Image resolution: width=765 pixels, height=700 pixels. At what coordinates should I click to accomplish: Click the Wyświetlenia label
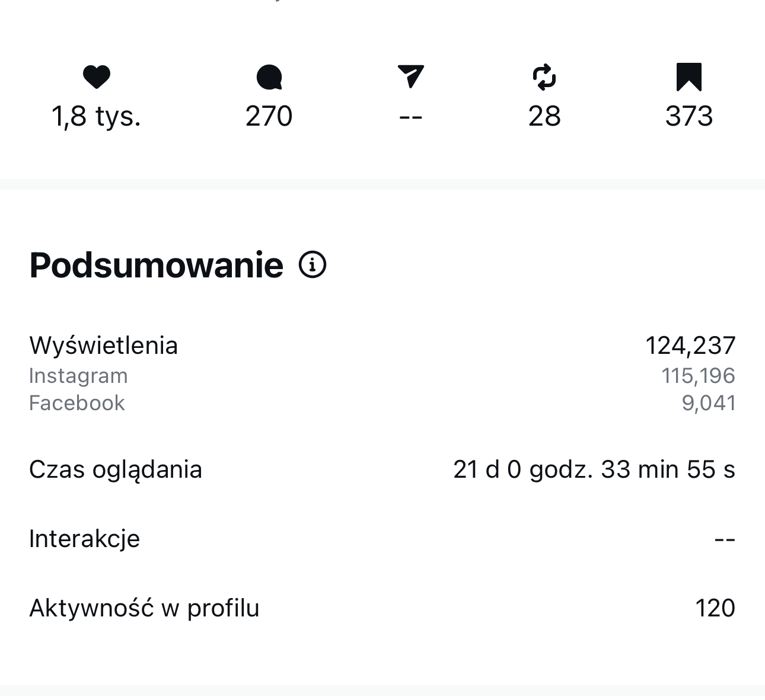(104, 346)
